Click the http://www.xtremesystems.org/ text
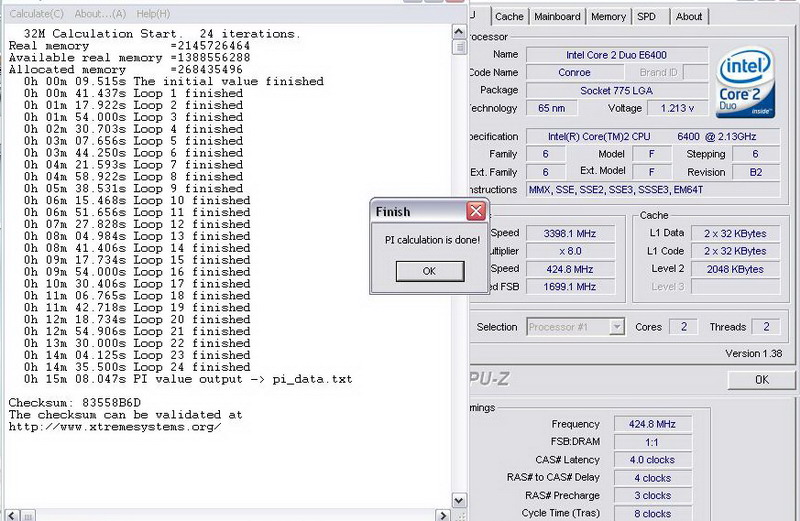Viewport: 800px width, 521px height. 115,427
